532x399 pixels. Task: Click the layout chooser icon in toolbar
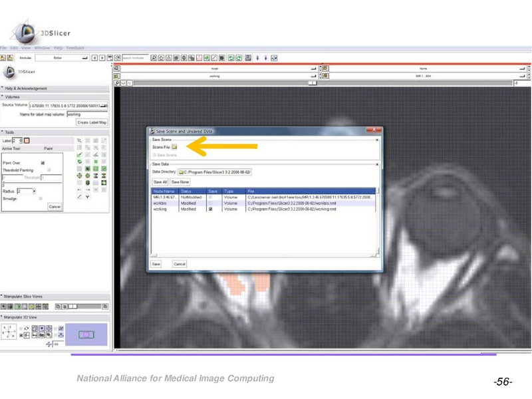point(248,58)
